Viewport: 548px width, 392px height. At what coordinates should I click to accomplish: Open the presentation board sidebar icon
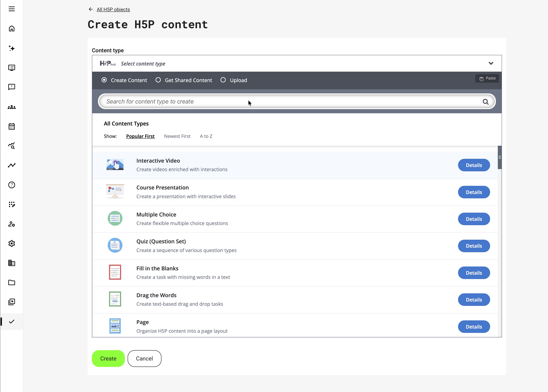point(12,68)
